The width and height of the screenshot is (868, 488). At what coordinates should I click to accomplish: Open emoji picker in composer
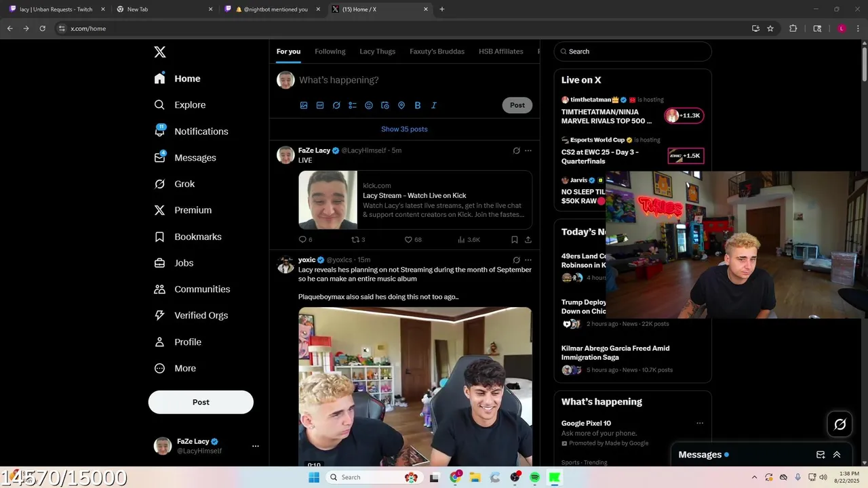(369, 105)
